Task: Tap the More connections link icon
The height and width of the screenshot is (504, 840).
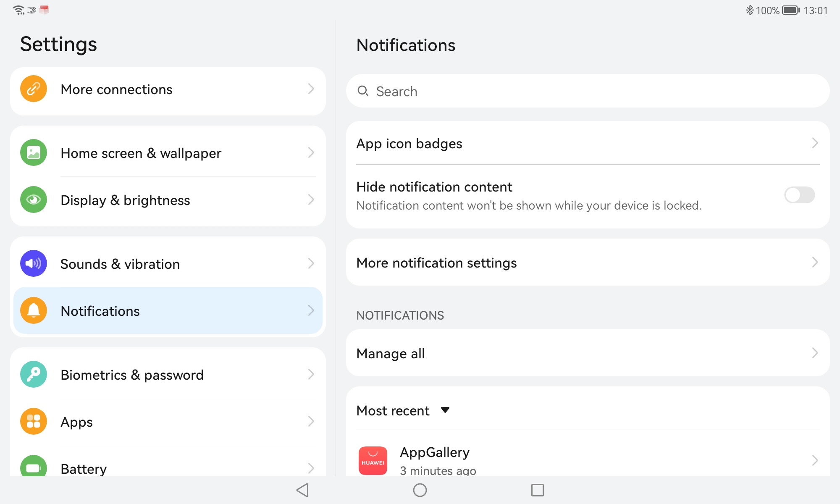Action: (34, 89)
